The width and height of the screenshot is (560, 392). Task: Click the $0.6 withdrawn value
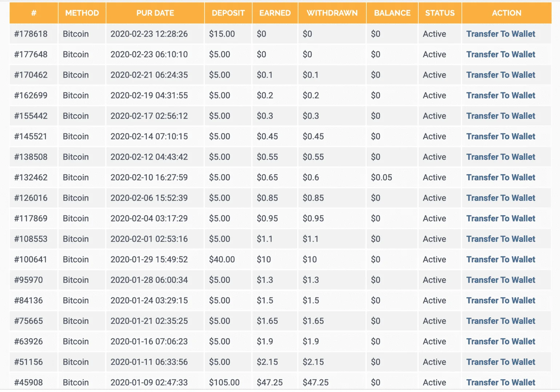[311, 177]
